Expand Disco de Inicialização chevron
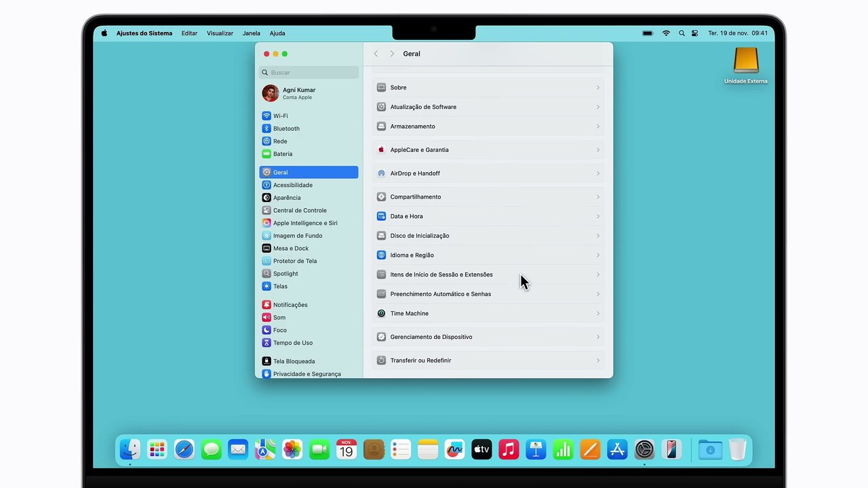Screen dimensions: 868x488 [597, 236]
